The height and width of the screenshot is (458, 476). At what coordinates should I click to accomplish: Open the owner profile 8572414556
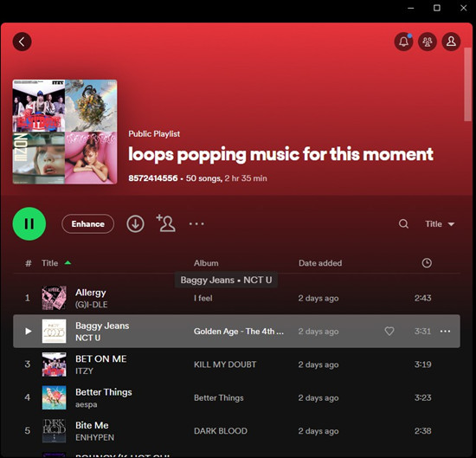pyautogui.click(x=152, y=178)
